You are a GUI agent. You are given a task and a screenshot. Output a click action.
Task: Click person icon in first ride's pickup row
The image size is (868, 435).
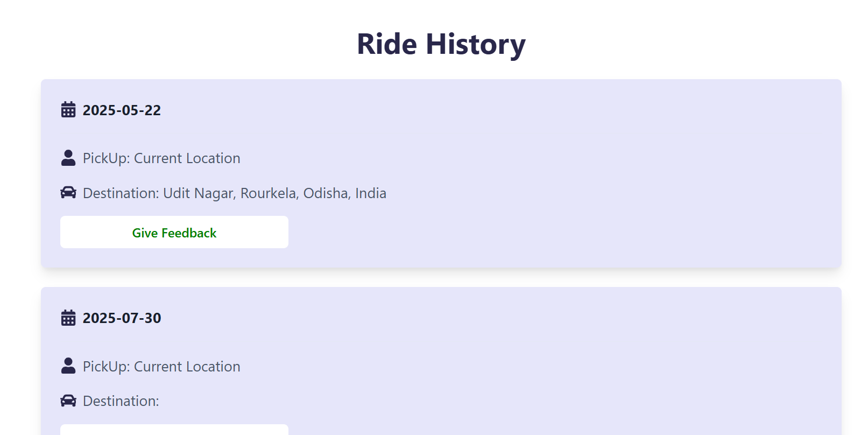(x=68, y=158)
